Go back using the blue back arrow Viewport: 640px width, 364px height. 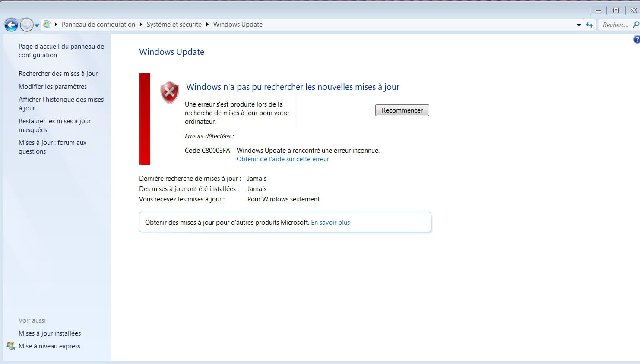pos(11,25)
